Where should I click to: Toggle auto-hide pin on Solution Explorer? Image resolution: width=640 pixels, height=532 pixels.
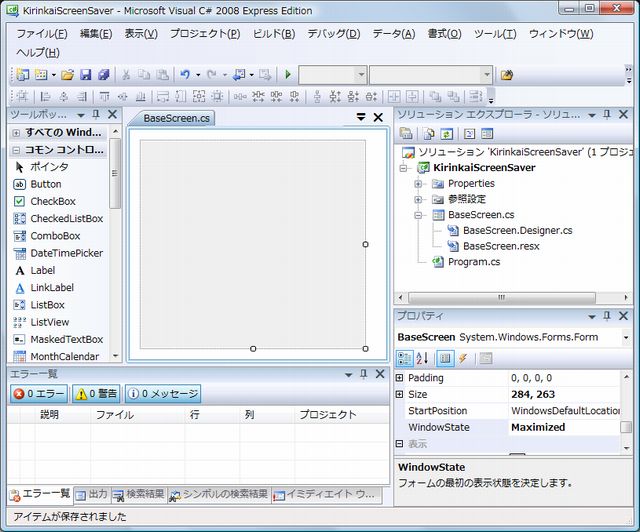click(x=607, y=115)
